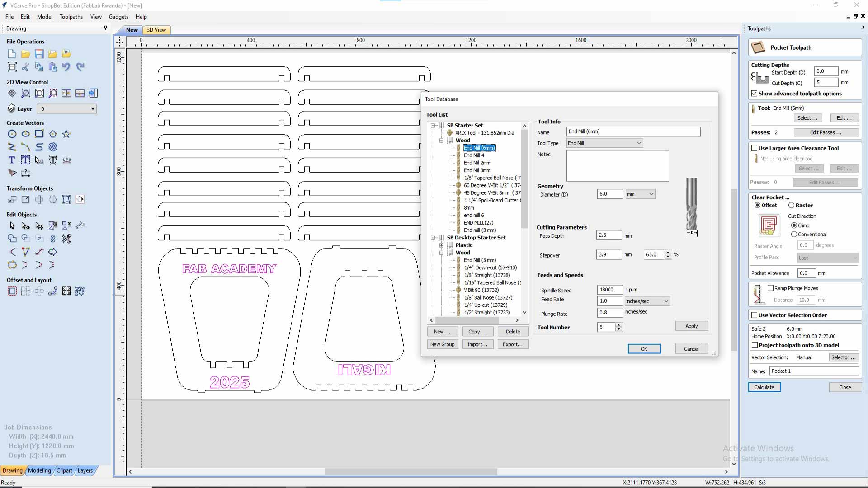This screenshot has width=868, height=488.
Task: Enable Use Larger Area Clearance Tool
Action: pyautogui.click(x=754, y=148)
